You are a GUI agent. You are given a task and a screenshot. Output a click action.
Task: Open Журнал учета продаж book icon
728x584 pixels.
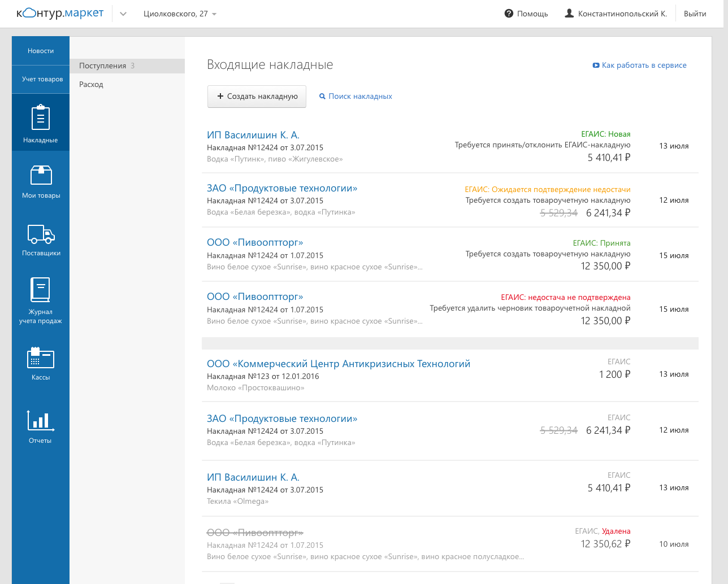coord(40,290)
